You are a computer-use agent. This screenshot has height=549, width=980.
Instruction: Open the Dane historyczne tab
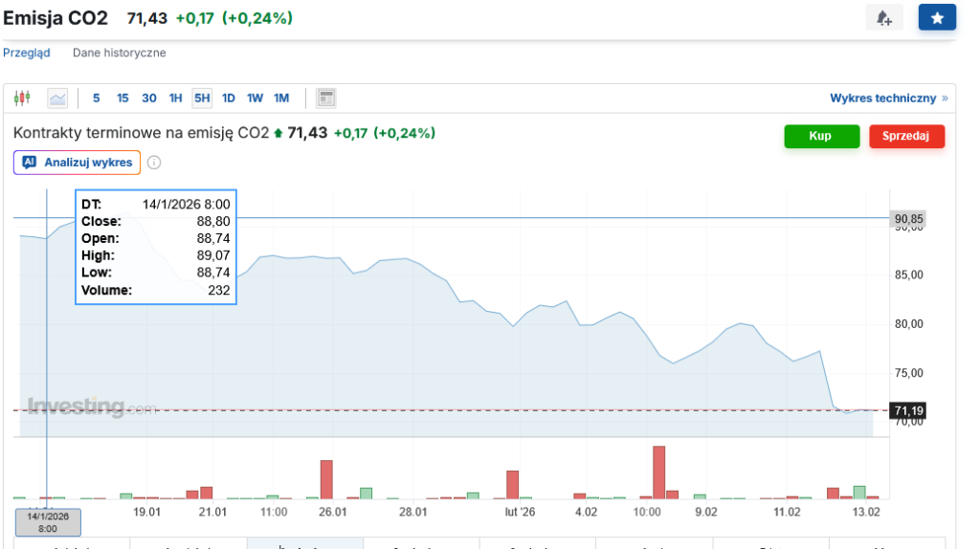[x=119, y=53]
